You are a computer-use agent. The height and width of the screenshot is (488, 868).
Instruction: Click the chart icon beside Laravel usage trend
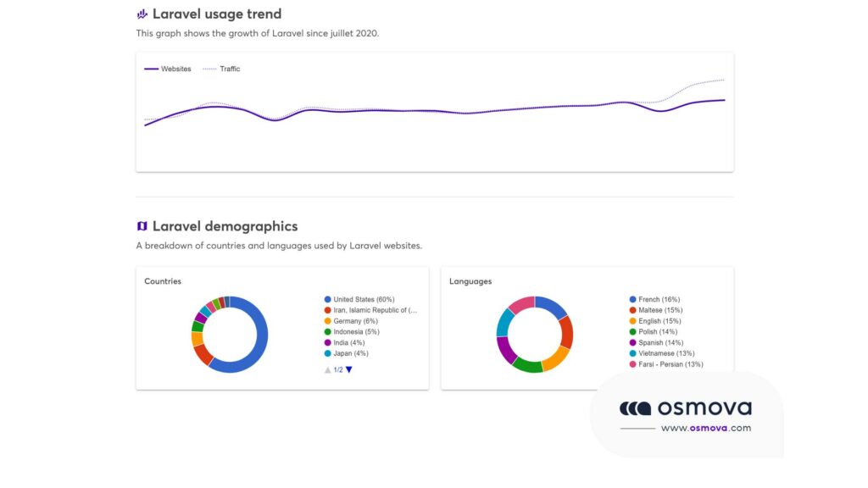pyautogui.click(x=142, y=14)
